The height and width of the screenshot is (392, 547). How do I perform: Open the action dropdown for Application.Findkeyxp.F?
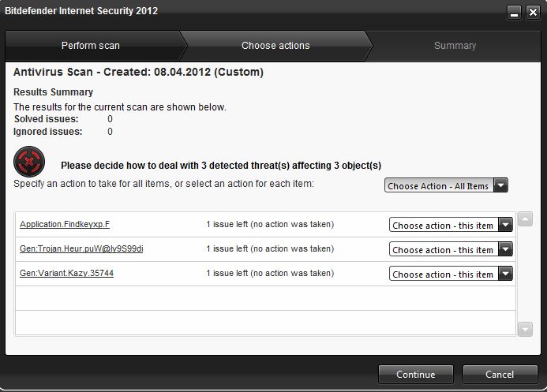coord(451,225)
